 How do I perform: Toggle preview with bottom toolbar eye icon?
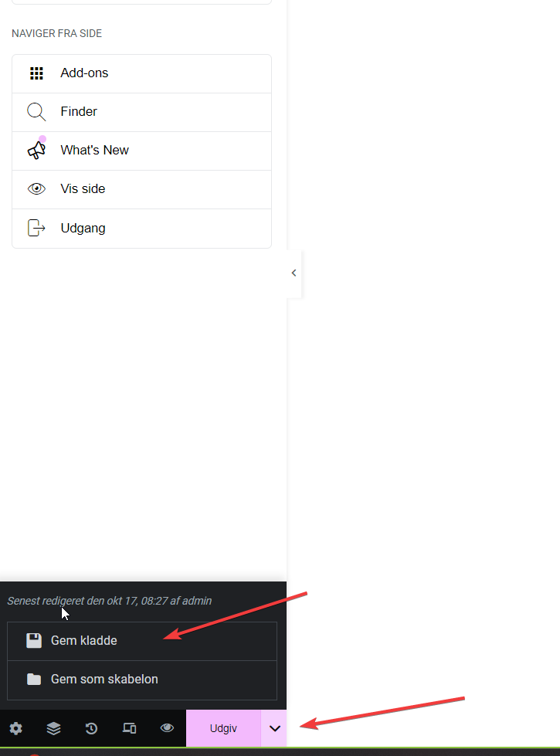[167, 728]
